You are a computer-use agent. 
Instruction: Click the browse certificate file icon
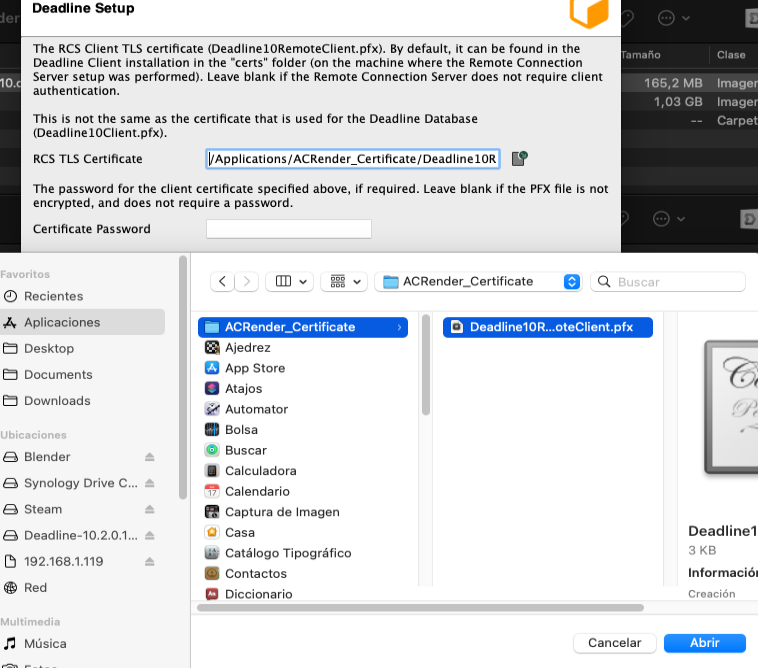[x=519, y=158]
